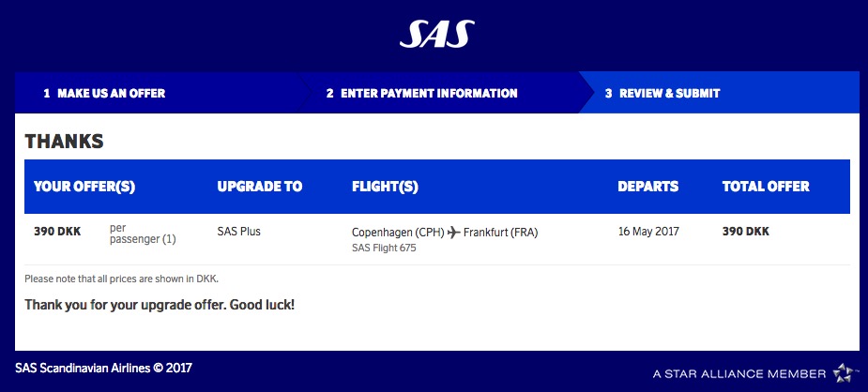Image resolution: width=868 pixels, height=392 pixels.
Task: Click the Star Alliance star emblem
Action: point(843,372)
